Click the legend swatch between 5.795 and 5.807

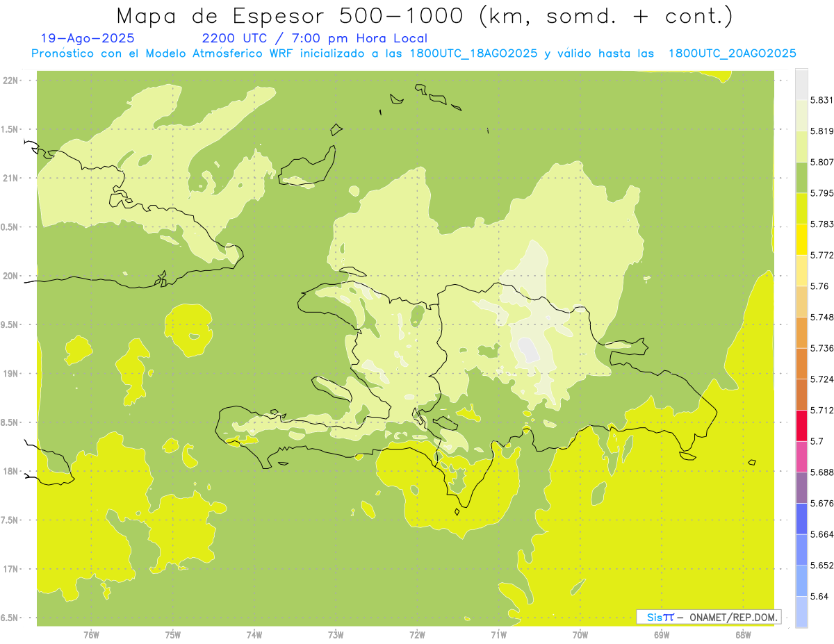[x=801, y=177]
